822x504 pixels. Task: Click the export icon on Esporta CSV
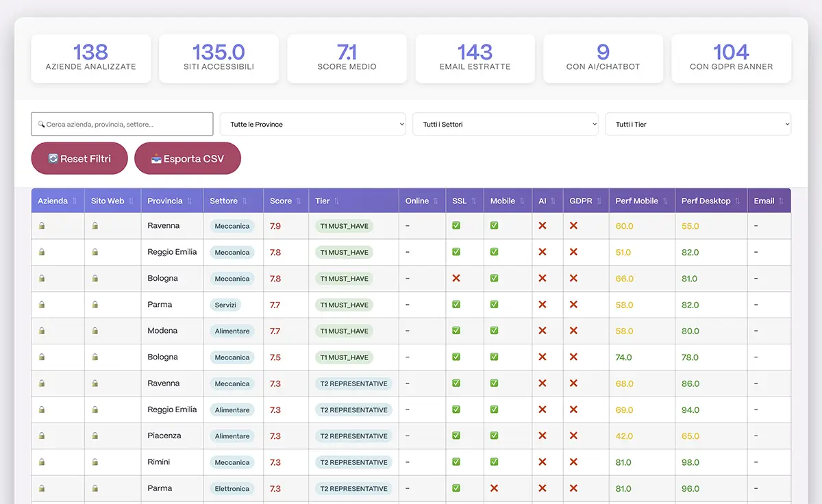point(156,158)
